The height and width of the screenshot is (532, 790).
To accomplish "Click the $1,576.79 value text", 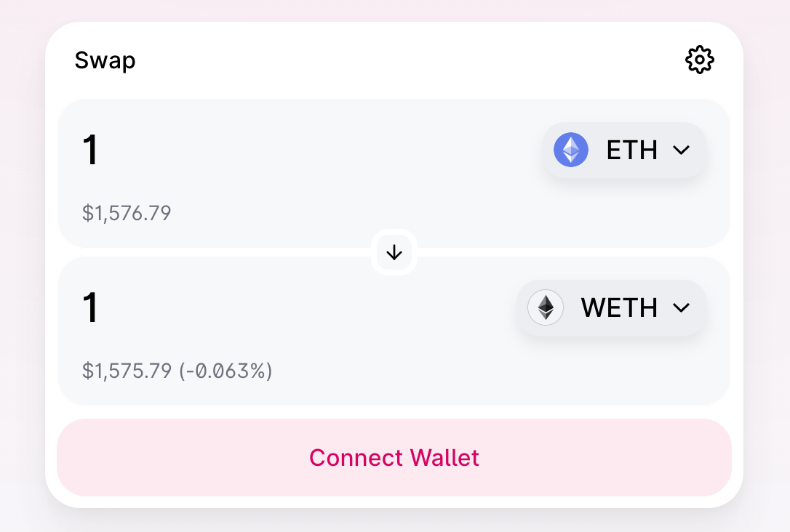I will 127,213.
